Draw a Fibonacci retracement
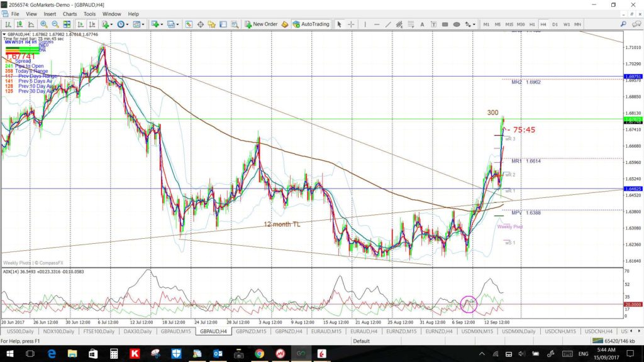Image resolution: width=644 pixels, height=362 pixels. 411,25
